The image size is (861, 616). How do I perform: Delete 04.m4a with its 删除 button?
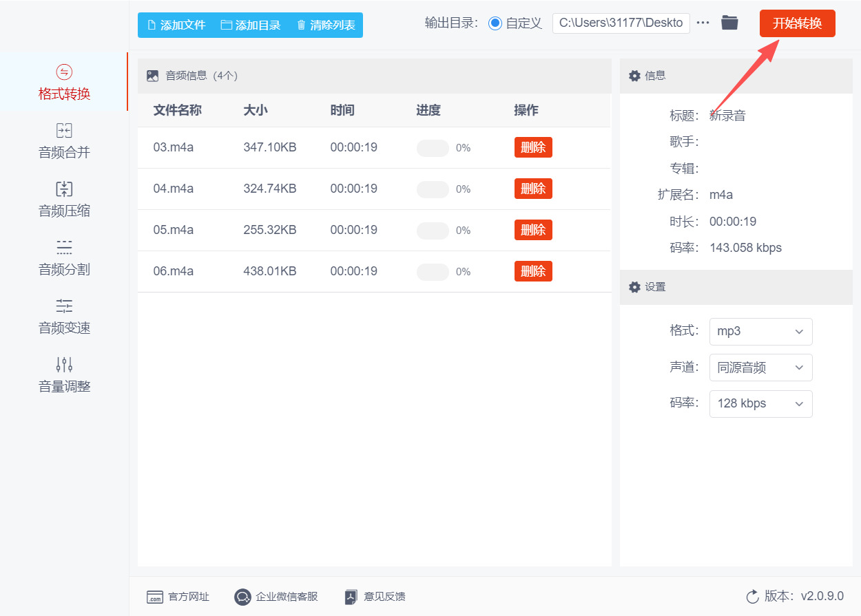point(533,189)
